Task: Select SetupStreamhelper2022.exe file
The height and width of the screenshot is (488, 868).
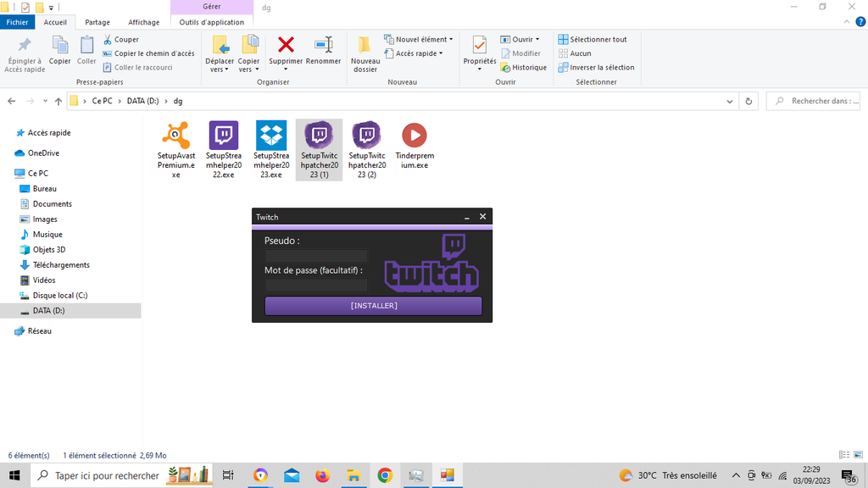Action: coord(224,149)
